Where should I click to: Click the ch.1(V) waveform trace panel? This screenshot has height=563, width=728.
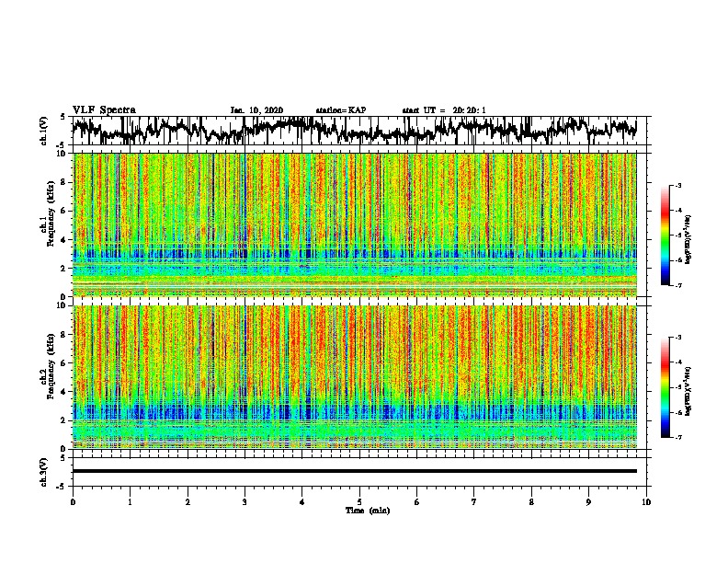click(x=359, y=131)
